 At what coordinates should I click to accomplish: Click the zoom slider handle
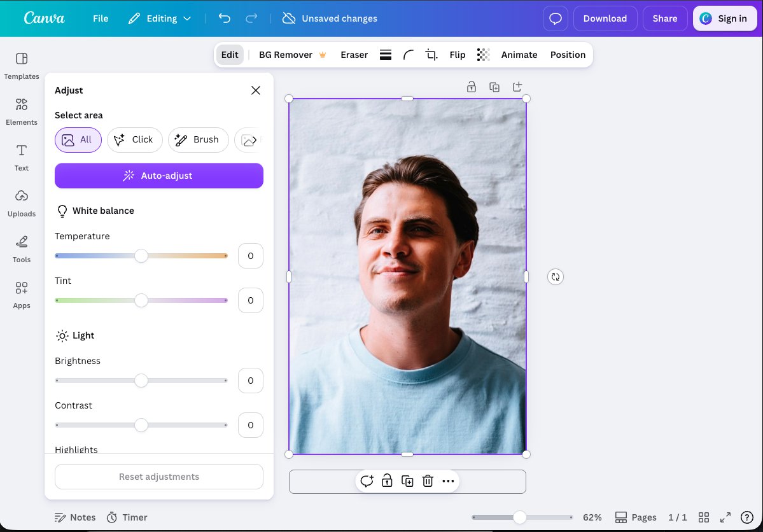520,517
